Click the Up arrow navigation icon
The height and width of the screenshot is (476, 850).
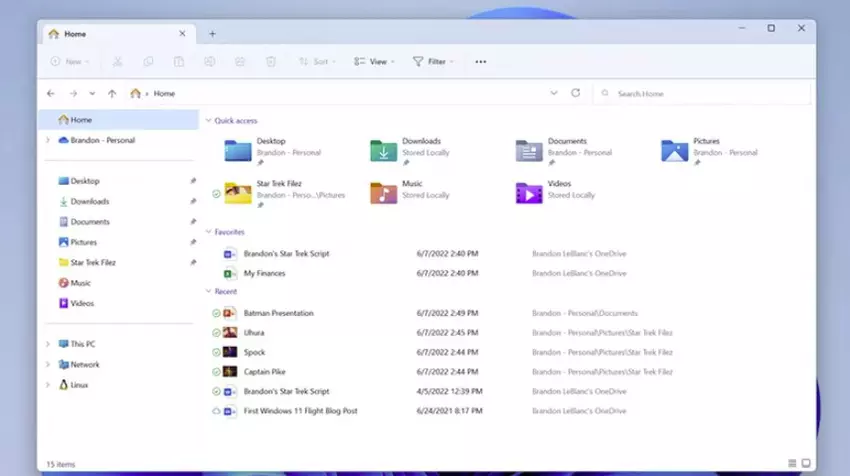click(x=111, y=93)
